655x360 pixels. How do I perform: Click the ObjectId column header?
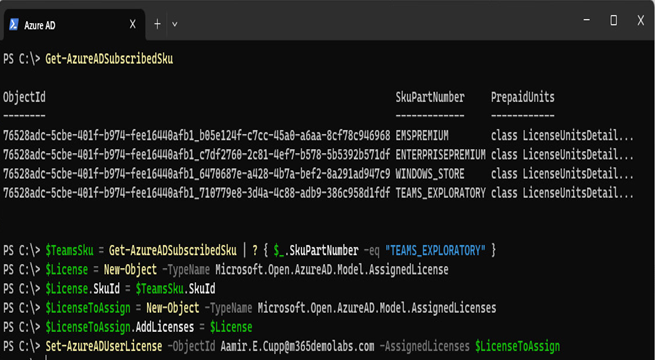(24, 97)
